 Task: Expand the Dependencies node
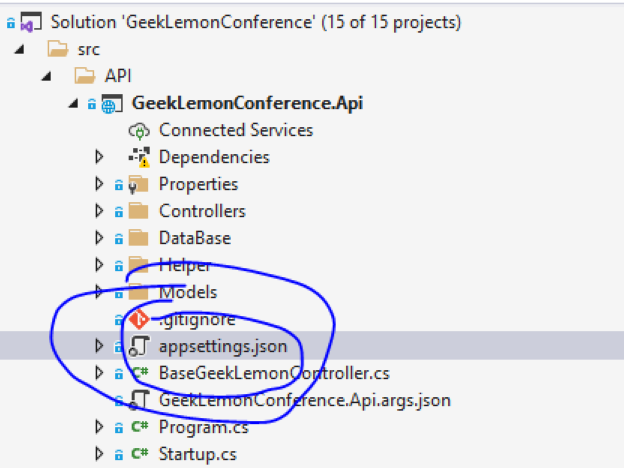[99, 157]
